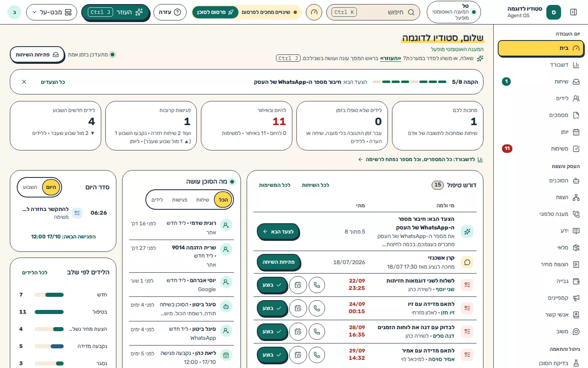Image resolution: width=588 pixels, height=368 pixels.
Task: Click the 5/8 setup progress bar
Action: pyautogui.click(x=410, y=82)
